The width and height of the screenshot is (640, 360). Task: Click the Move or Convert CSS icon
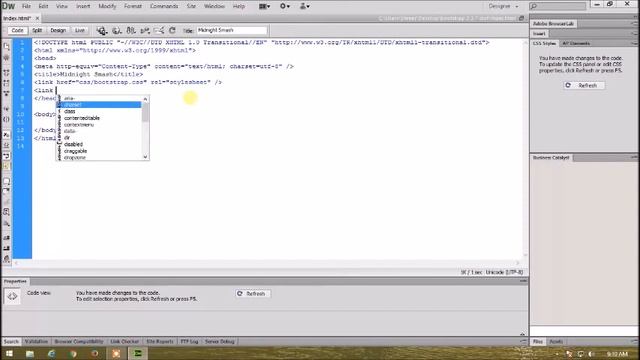pyautogui.click(x=7, y=224)
